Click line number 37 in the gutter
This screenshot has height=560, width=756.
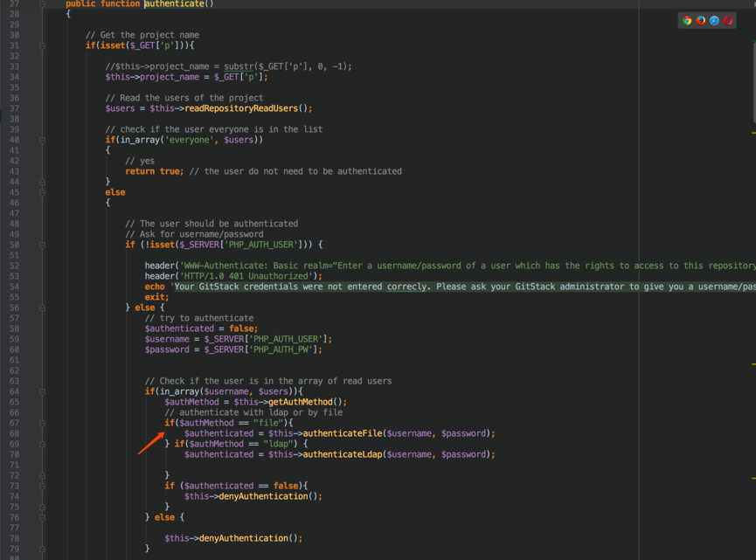pos(14,108)
